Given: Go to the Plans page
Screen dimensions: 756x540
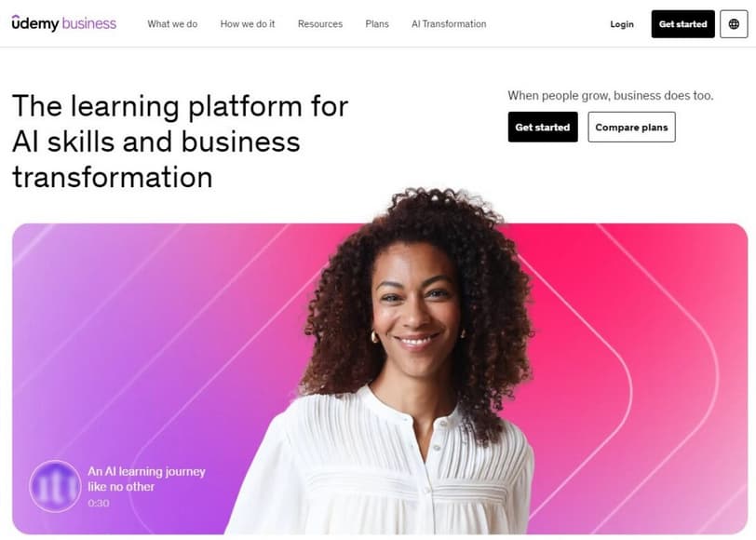Looking at the screenshot, I should coord(377,24).
